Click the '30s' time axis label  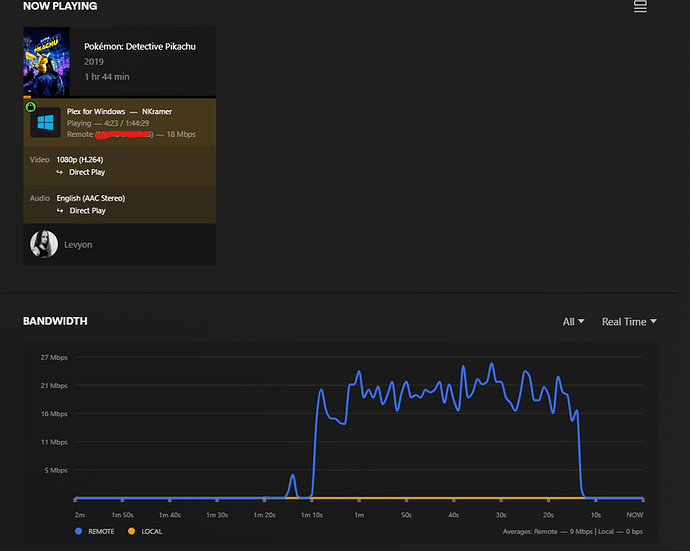point(501,515)
